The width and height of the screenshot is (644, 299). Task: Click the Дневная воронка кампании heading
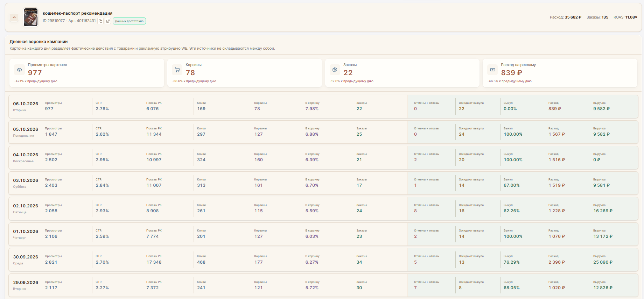pyautogui.click(x=38, y=42)
